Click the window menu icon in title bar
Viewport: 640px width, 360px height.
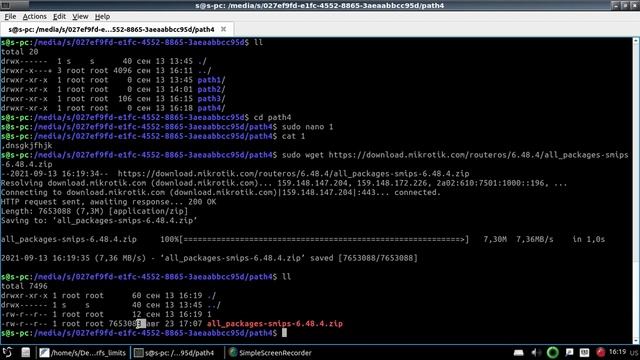coord(6,5)
